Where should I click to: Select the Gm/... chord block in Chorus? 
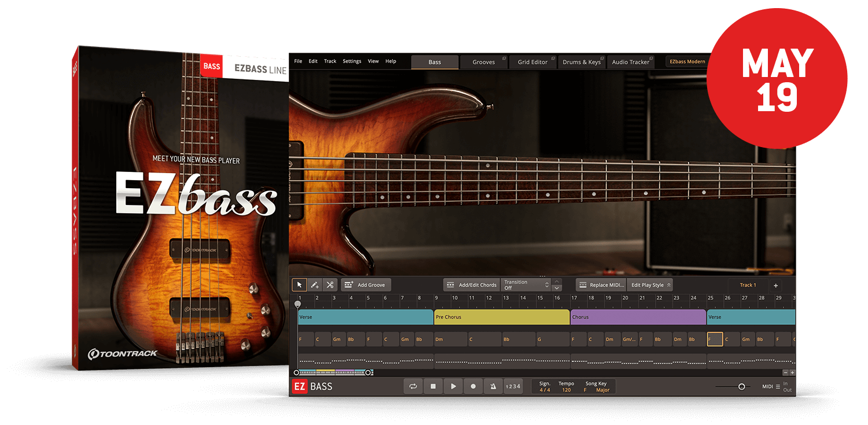point(629,339)
